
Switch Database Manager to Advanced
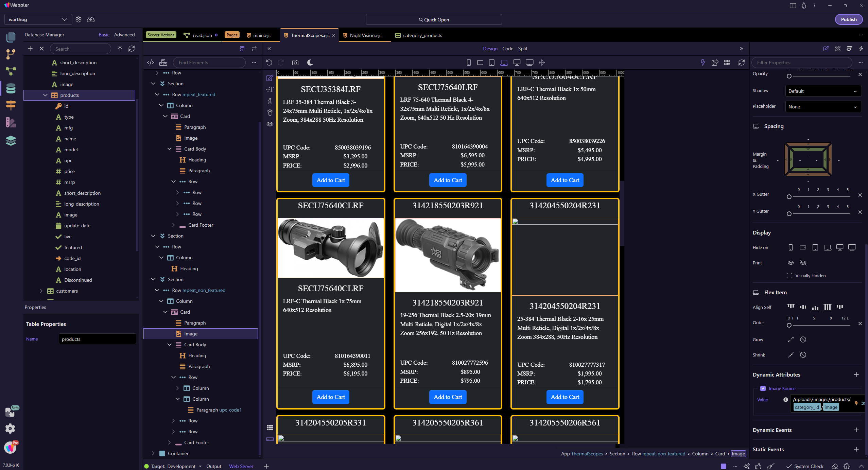coord(124,35)
